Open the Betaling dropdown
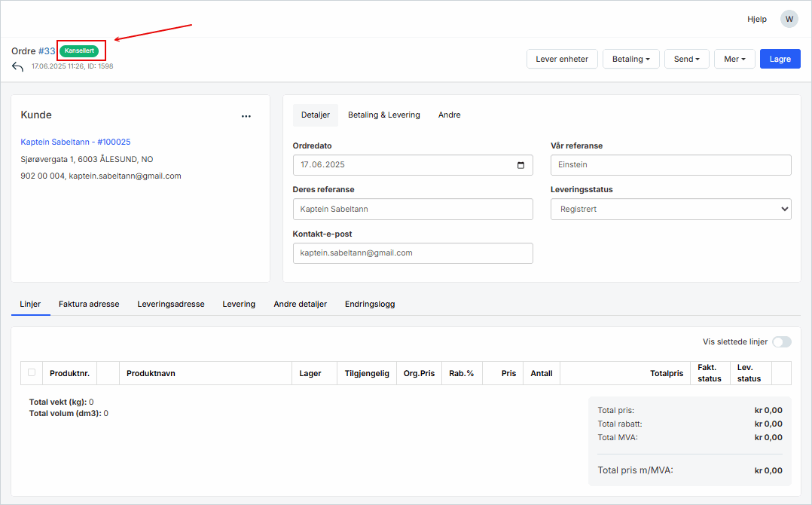The image size is (812, 505). pyautogui.click(x=630, y=58)
